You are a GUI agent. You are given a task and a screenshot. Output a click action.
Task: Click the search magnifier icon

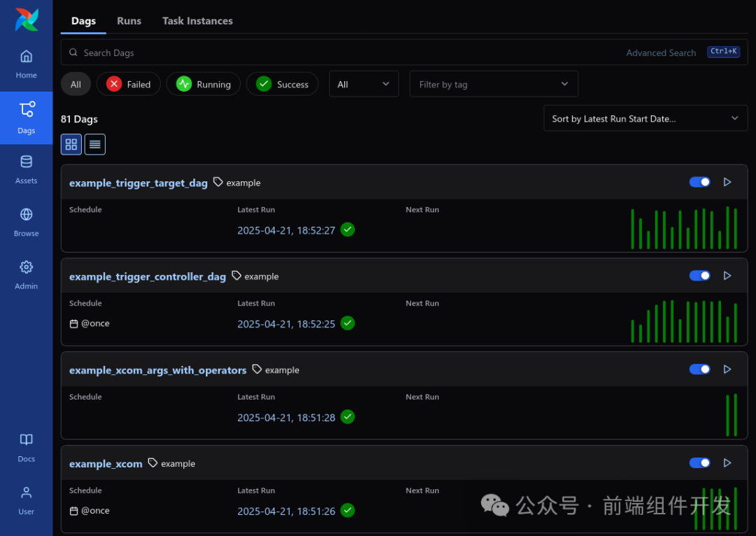click(73, 52)
